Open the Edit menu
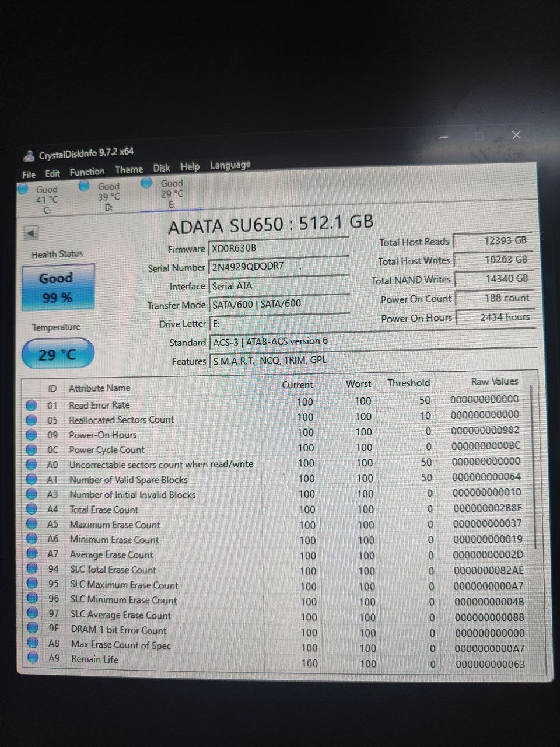Image resolution: width=560 pixels, height=747 pixels. coord(52,173)
